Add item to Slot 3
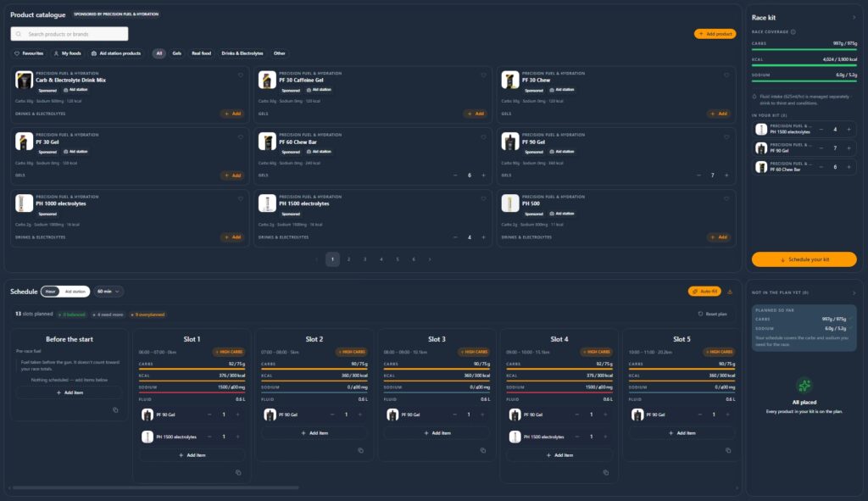The height and width of the screenshot is (501, 868). 437,433
